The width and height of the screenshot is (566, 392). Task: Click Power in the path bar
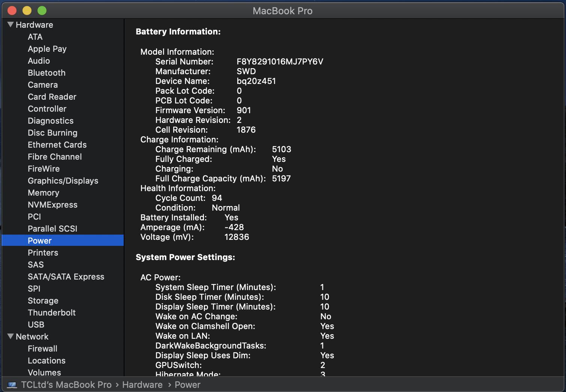tap(187, 385)
